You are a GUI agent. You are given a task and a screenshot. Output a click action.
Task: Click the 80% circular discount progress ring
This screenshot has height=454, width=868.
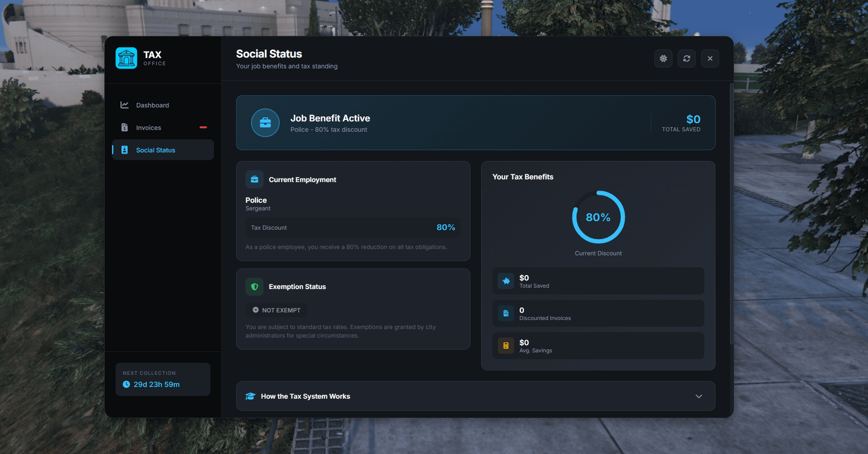click(598, 217)
